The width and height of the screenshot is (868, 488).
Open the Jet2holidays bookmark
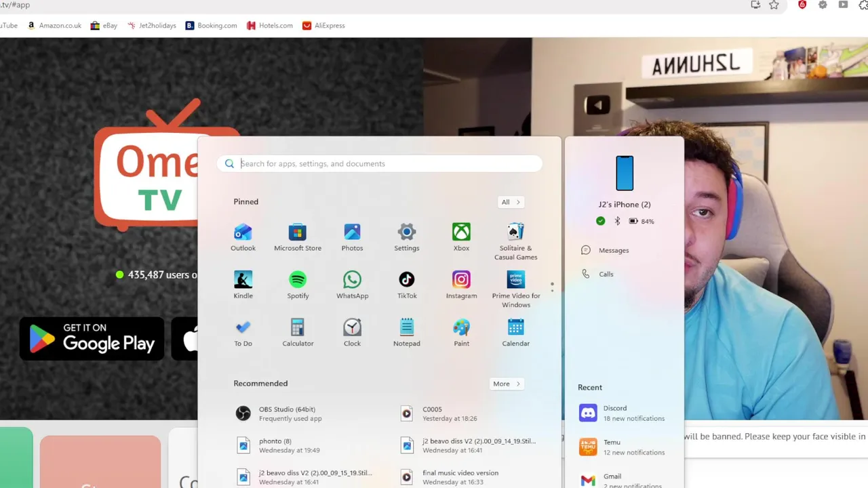pos(151,25)
